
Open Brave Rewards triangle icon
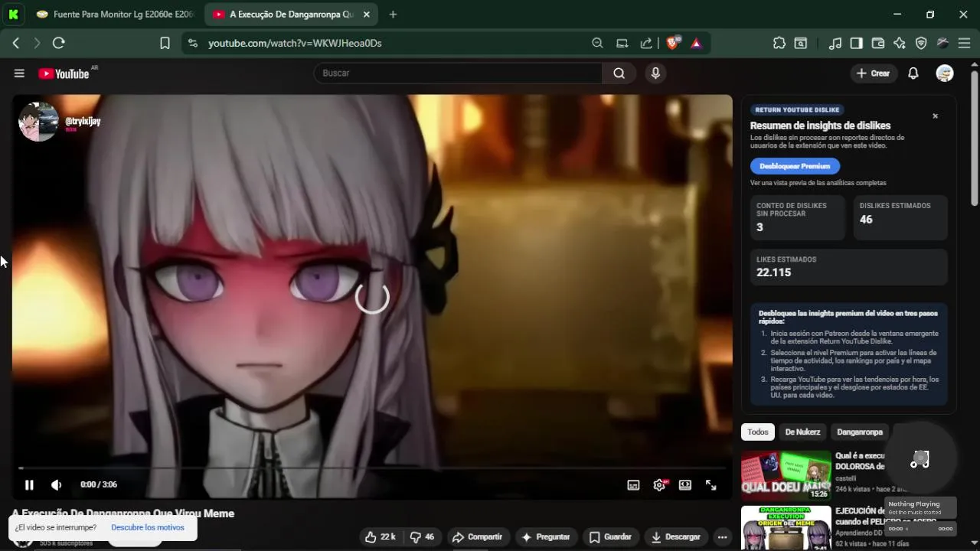tap(696, 44)
